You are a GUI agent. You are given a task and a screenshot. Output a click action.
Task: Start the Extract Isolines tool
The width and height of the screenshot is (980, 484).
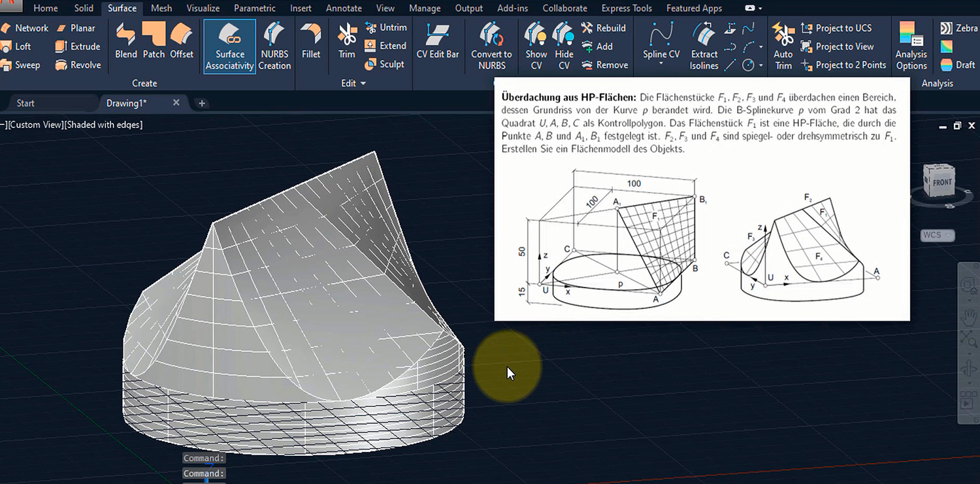(x=704, y=46)
